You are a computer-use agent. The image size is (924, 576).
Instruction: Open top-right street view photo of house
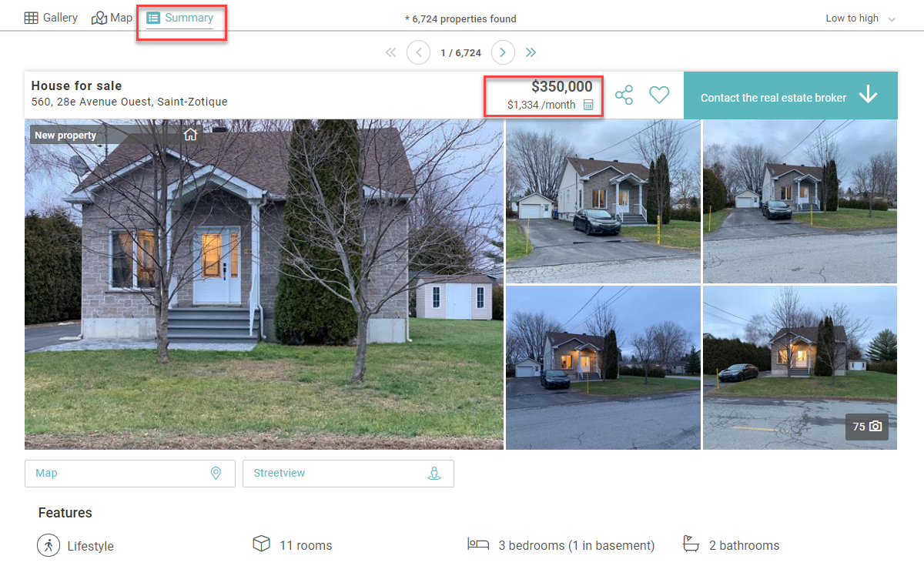coord(800,201)
